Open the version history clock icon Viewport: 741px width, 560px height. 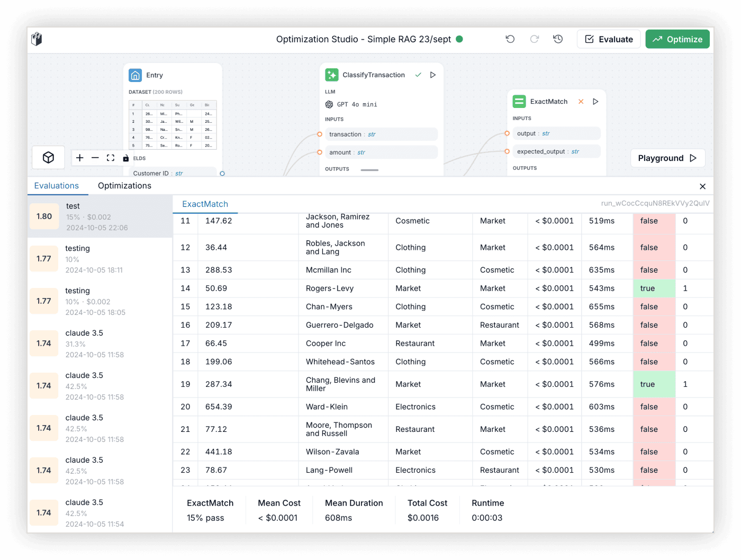(x=558, y=39)
